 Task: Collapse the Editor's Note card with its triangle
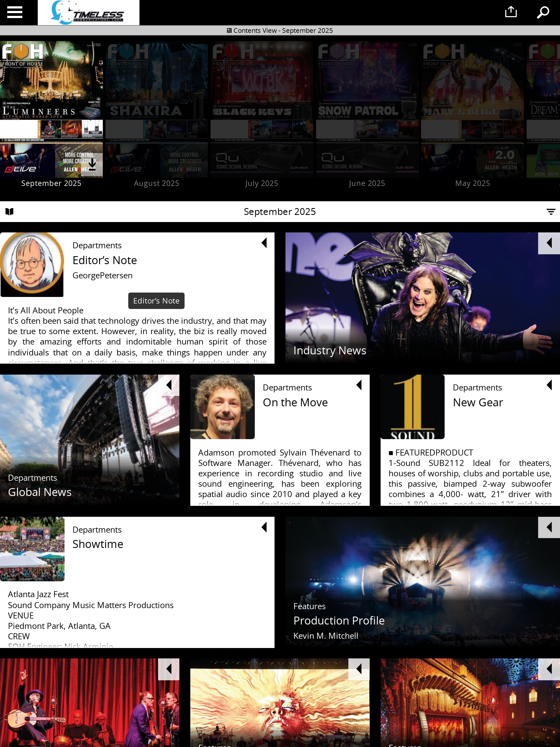pyautogui.click(x=264, y=243)
